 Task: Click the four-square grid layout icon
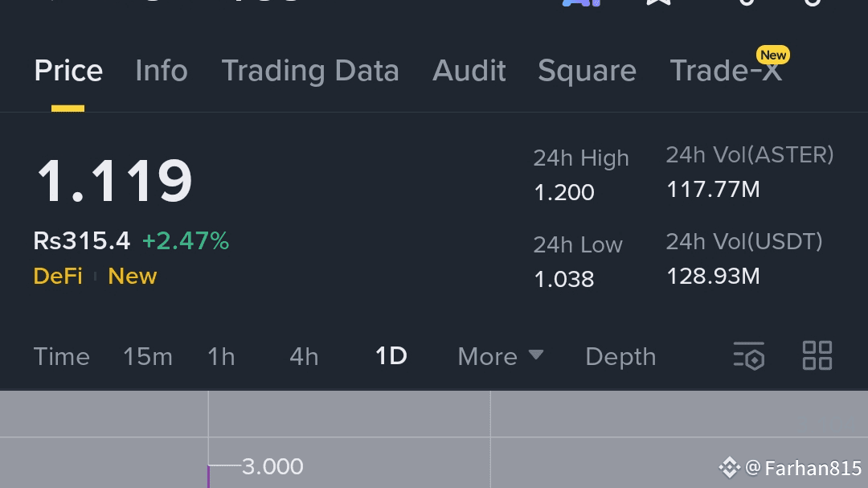[817, 355]
